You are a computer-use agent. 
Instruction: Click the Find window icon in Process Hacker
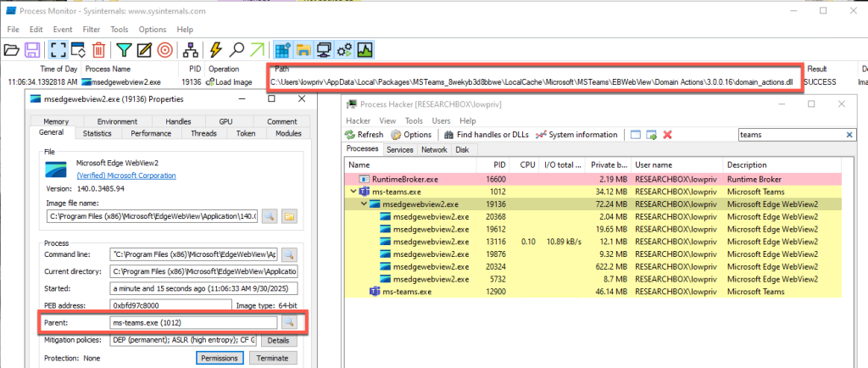[x=636, y=135]
